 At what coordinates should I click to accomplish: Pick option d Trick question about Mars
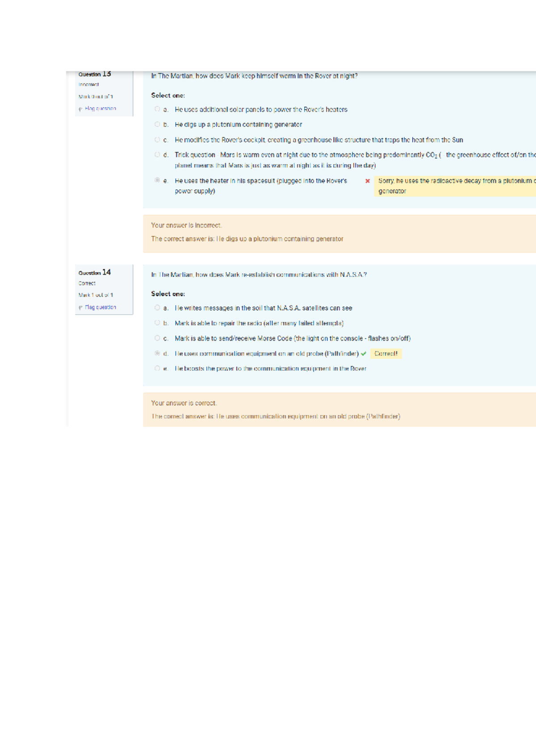pos(157,155)
